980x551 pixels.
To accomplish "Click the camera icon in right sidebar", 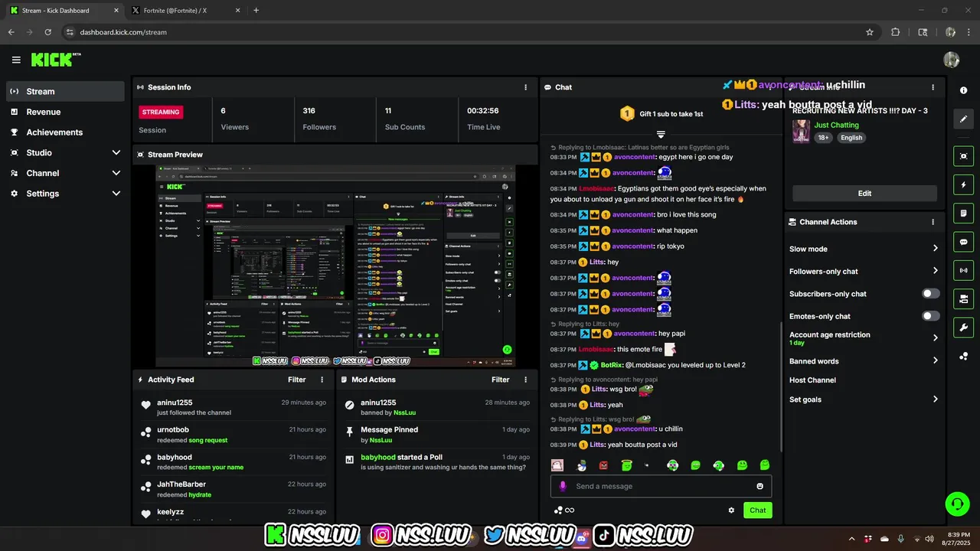I will [x=963, y=298].
